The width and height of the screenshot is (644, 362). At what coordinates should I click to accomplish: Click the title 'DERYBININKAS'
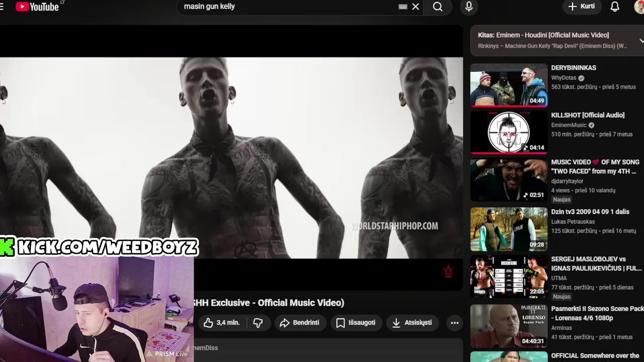(574, 68)
